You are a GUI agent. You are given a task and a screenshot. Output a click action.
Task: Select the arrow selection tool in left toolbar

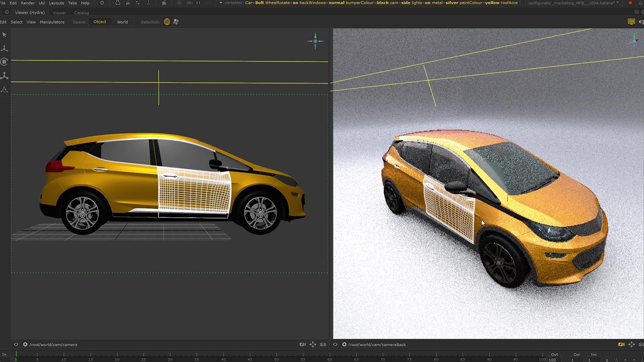point(4,35)
